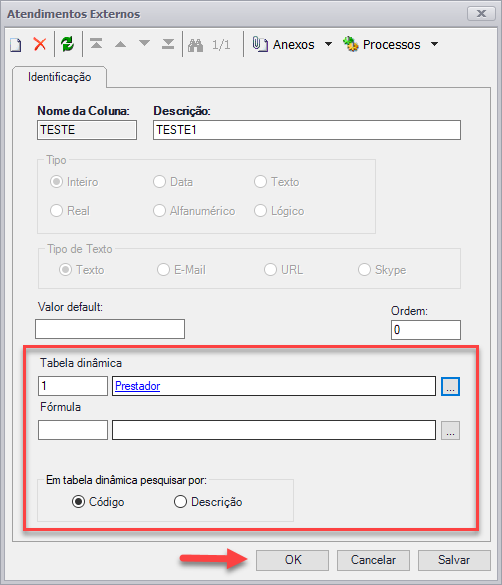Select the Inteiro radio button
The height and width of the screenshot is (585, 502).
56,182
